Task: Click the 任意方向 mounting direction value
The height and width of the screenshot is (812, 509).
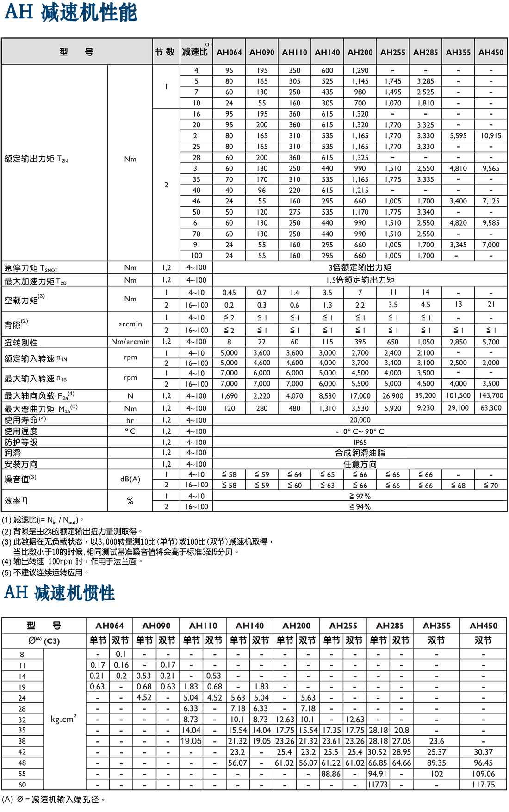Action: [360, 464]
